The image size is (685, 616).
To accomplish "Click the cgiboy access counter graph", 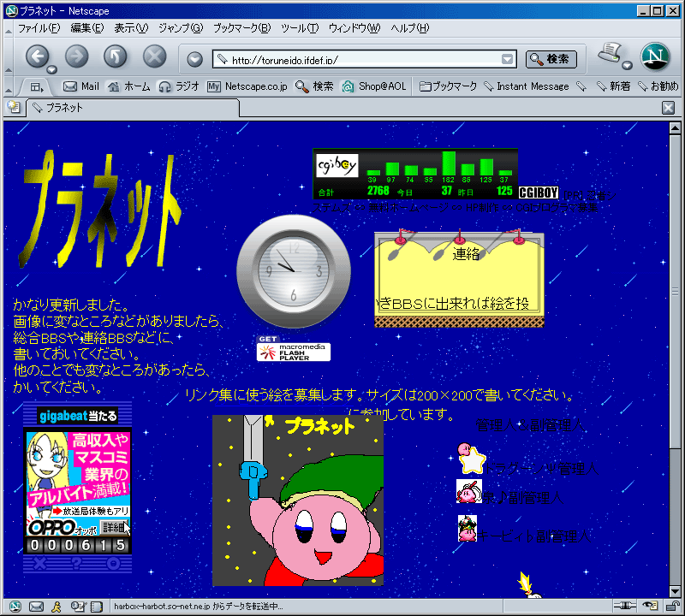I will click(x=415, y=174).
